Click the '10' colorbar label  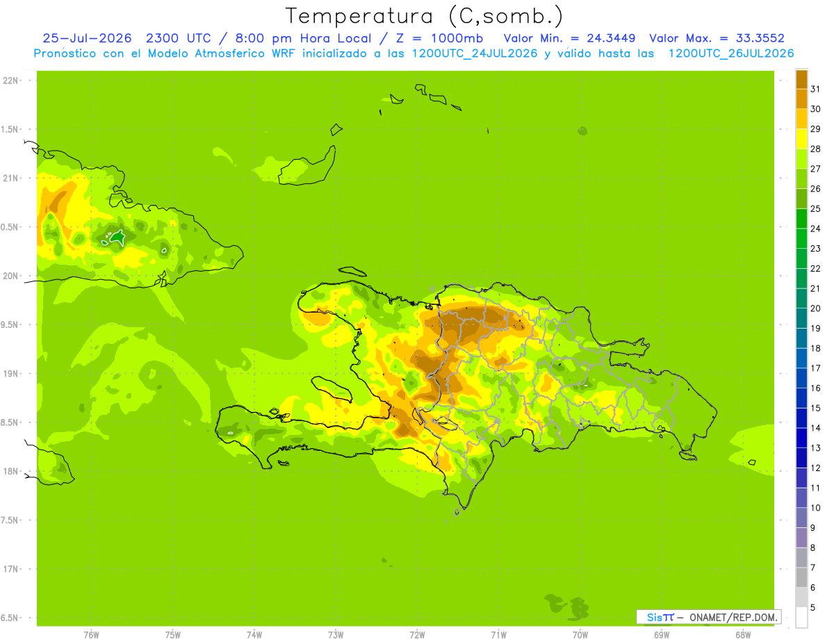(815, 508)
